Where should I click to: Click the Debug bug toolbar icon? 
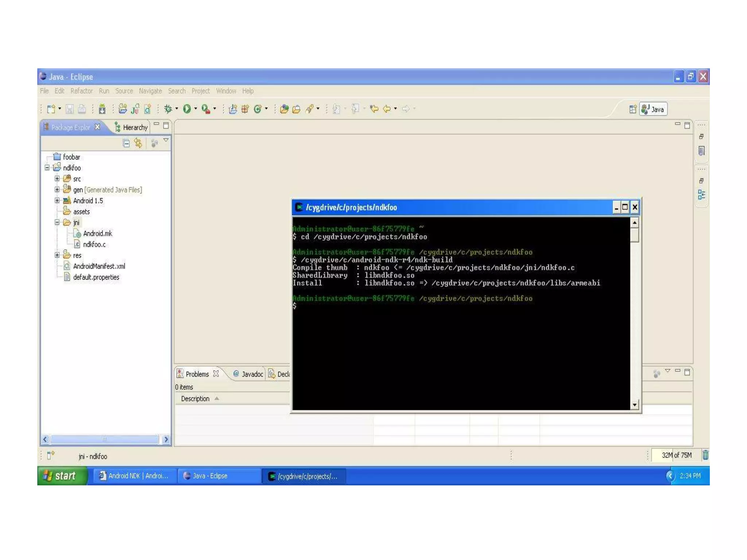(x=168, y=109)
